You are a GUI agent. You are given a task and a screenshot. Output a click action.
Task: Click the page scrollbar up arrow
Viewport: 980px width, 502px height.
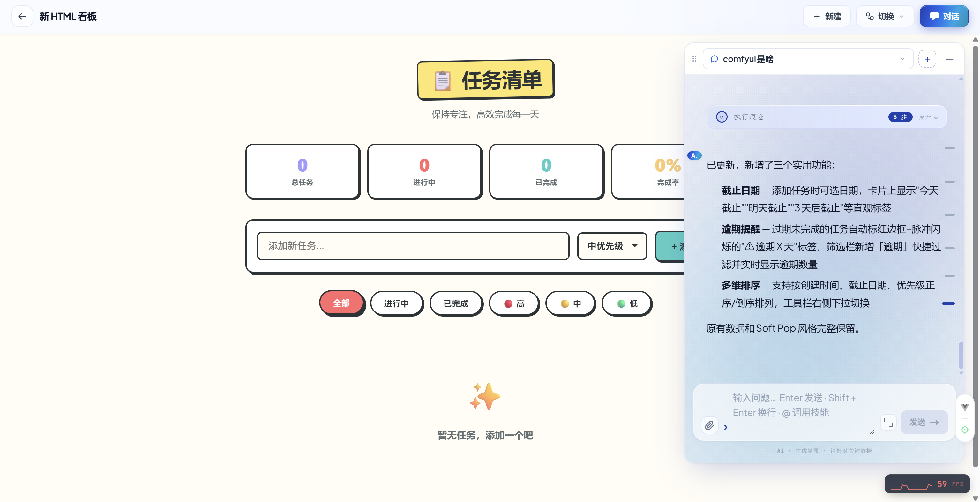976,40
